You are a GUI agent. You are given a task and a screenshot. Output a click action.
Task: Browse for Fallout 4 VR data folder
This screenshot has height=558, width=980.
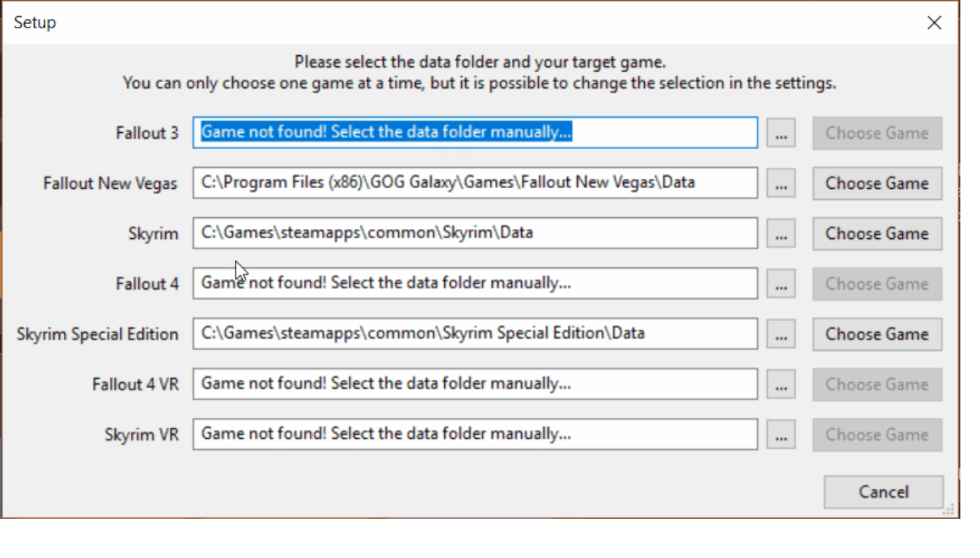pyautogui.click(x=781, y=384)
